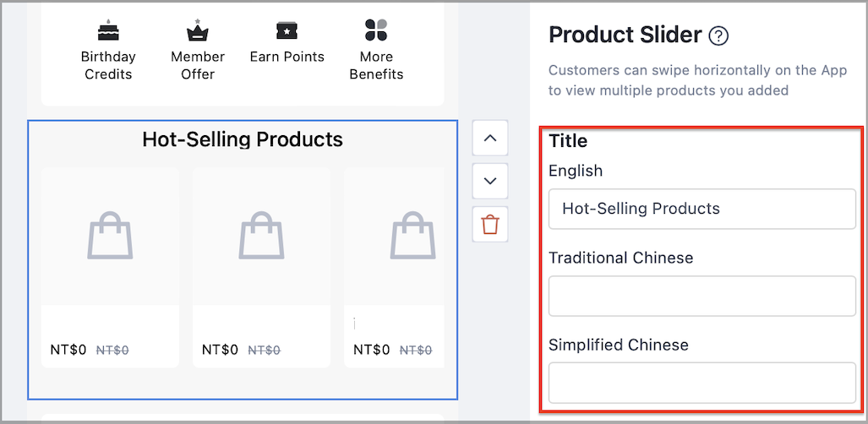Click the third product placeholder card
The height and width of the screenshot is (424, 868).
point(394,268)
